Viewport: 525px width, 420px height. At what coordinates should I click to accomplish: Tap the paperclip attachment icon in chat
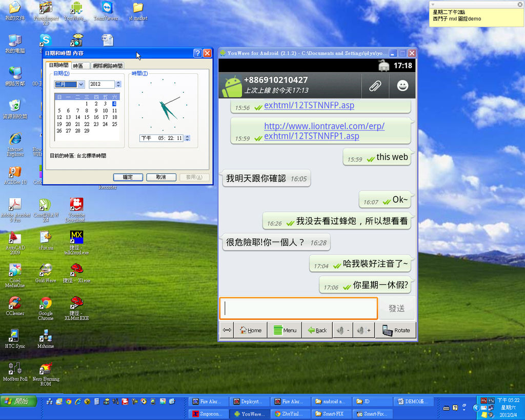tap(375, 86)
